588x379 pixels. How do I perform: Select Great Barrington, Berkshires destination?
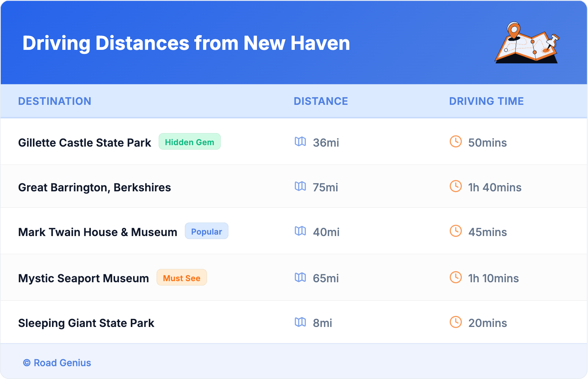tap(95, 187)
